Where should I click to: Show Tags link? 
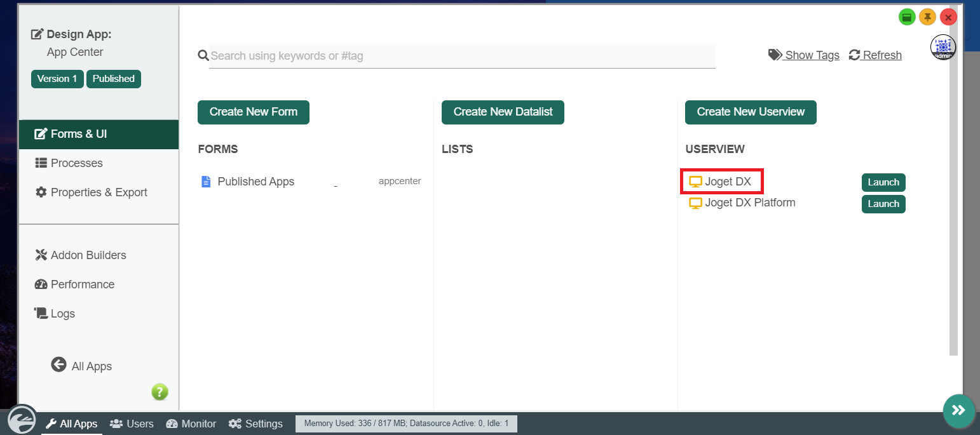click(804, 55)
